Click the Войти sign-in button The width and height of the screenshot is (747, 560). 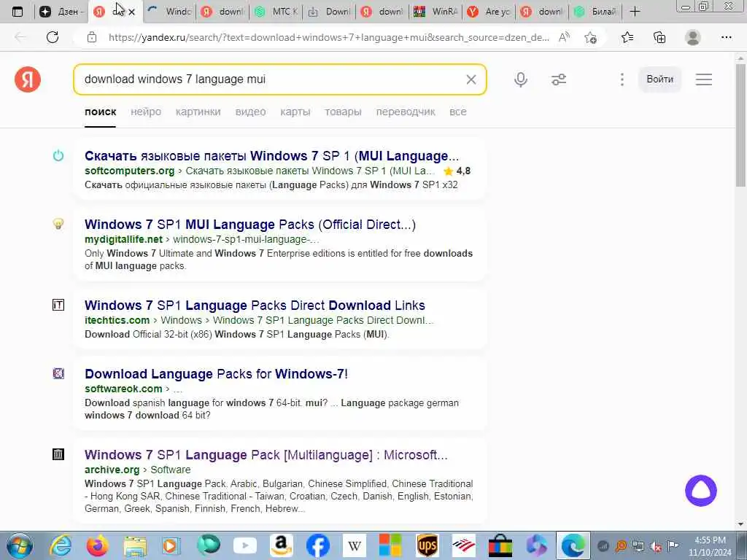pos(659,79)
